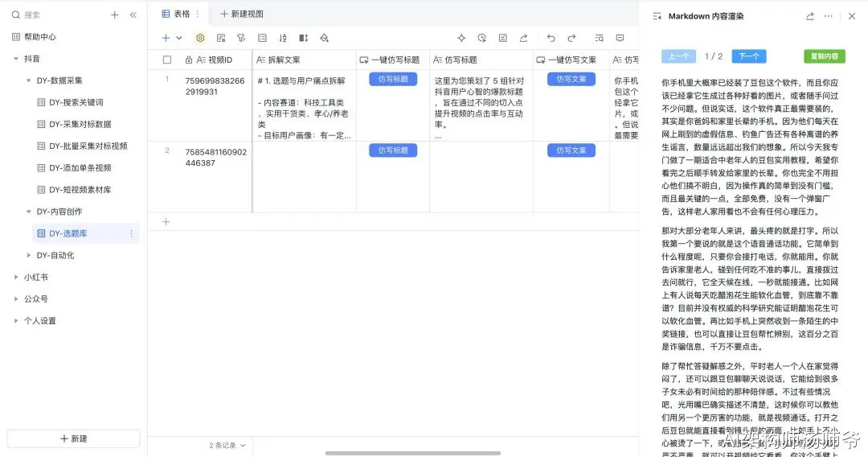Click the group records icon
Screen dimensions: 868x457
pyautogui.click(x=262, y=38)
